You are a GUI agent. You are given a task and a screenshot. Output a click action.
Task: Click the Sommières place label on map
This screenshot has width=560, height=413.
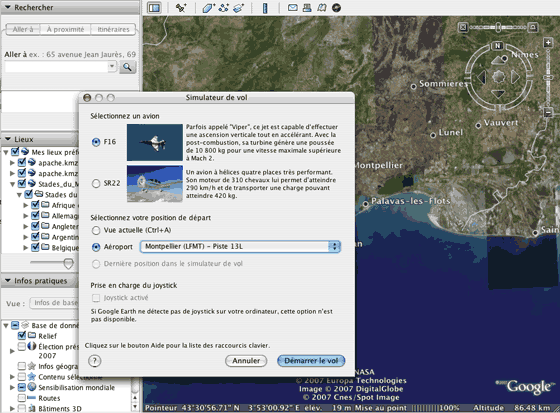pos(443,84)
